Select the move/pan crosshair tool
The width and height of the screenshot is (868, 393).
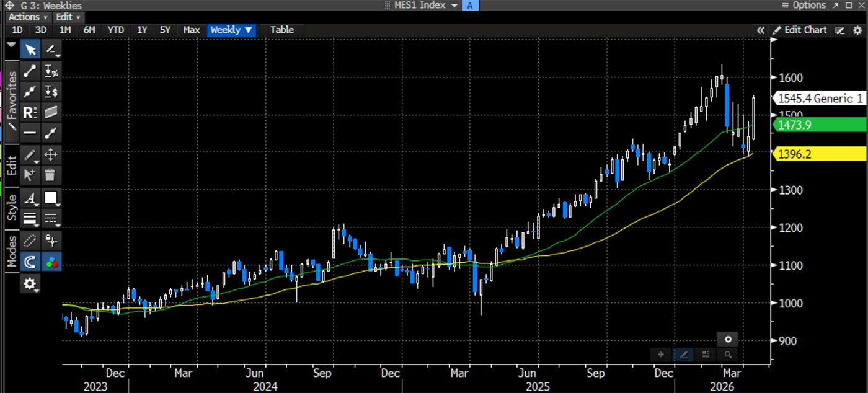50,154
